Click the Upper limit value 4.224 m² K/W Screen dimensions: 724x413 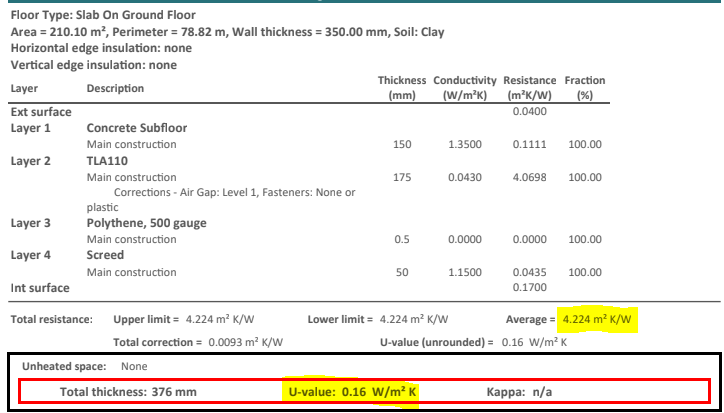220,319
